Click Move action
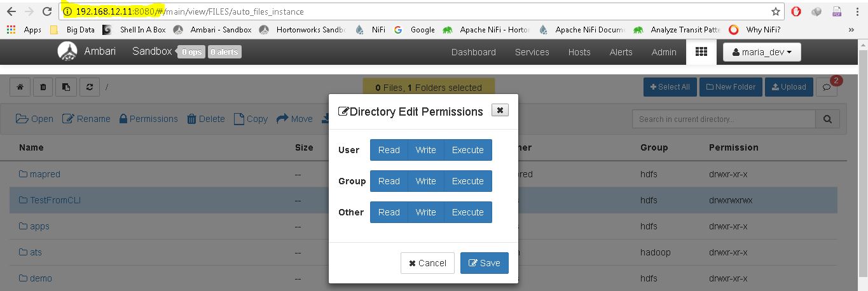868x291 pixels. pyautogui.click(x=294, y=119)
